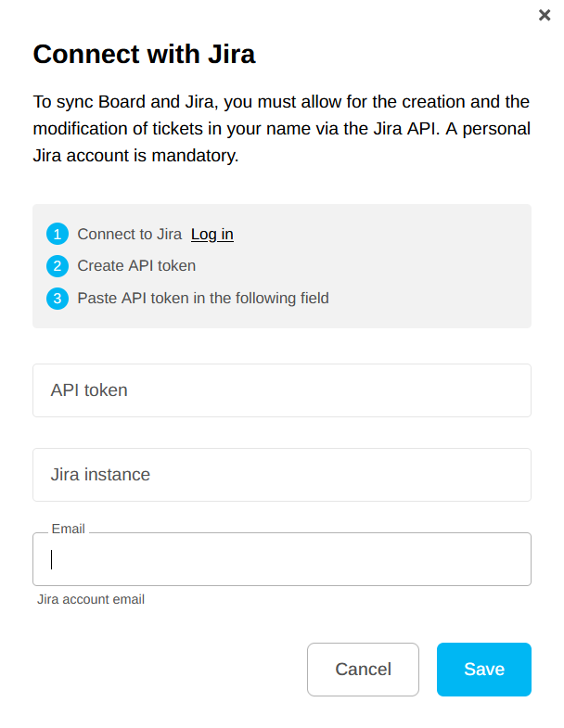Click the step 3 number badge
564x728 pixels.
(58, 299)
